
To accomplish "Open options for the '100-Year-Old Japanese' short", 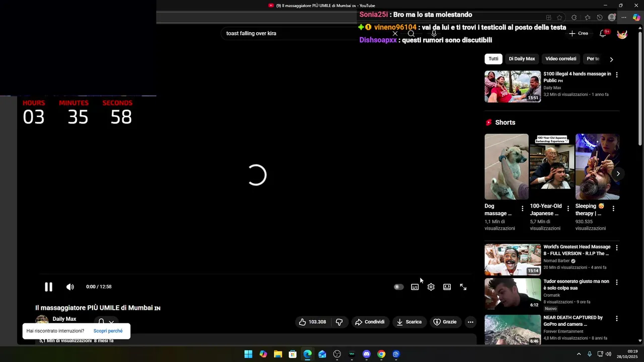I will pos(568,208).
